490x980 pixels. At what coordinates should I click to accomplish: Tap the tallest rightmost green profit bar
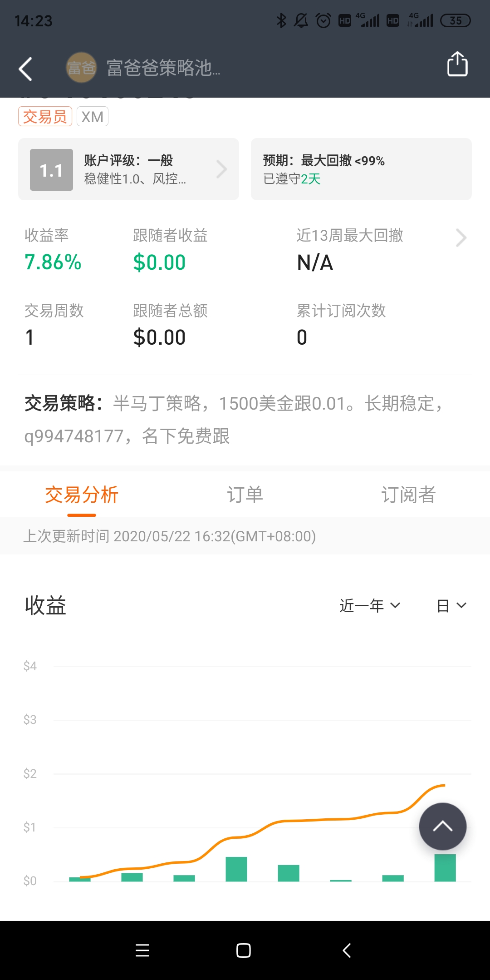click(445, 868)
